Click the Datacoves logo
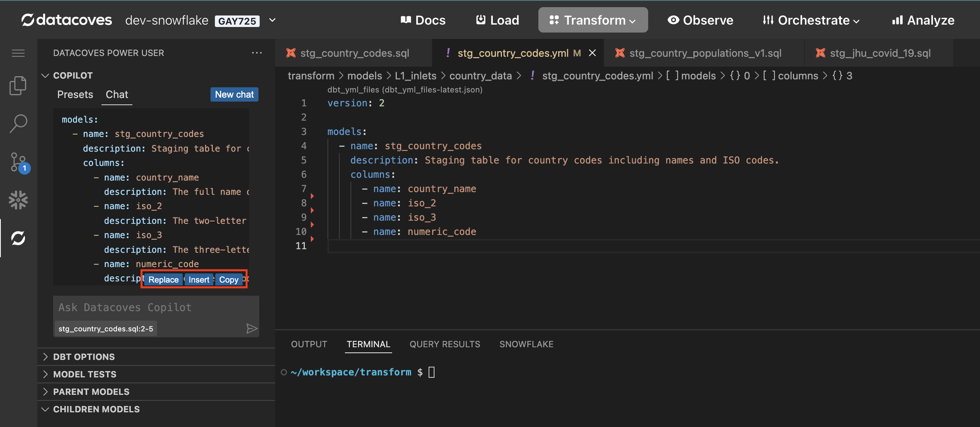The height and width of the screenshot is (427, 980). click(x=67, y=20)
